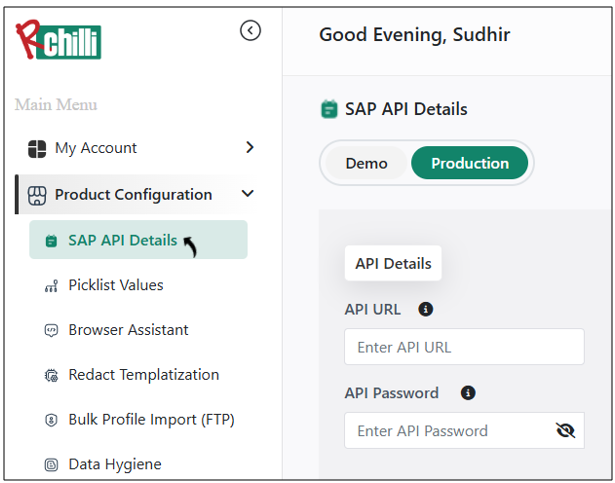The width and height of the screenshot is (615, 483).
Task: Switch to the Demo environment
Action: (x=366, y=163)
